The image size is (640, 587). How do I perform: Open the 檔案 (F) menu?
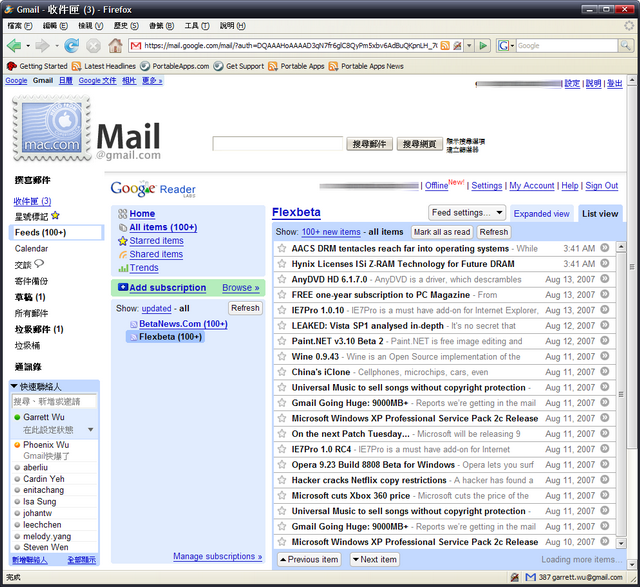20,26
